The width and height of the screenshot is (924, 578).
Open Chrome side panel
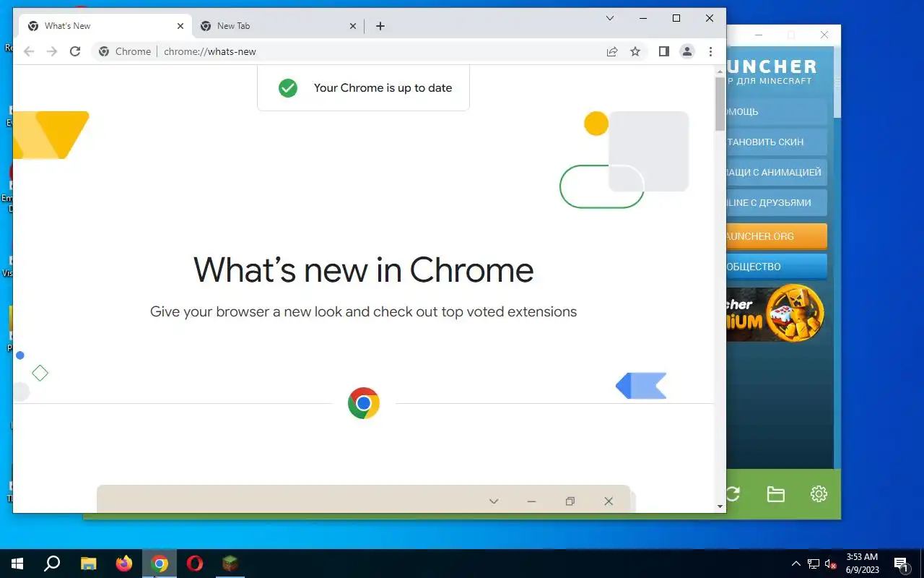(664, 51)
